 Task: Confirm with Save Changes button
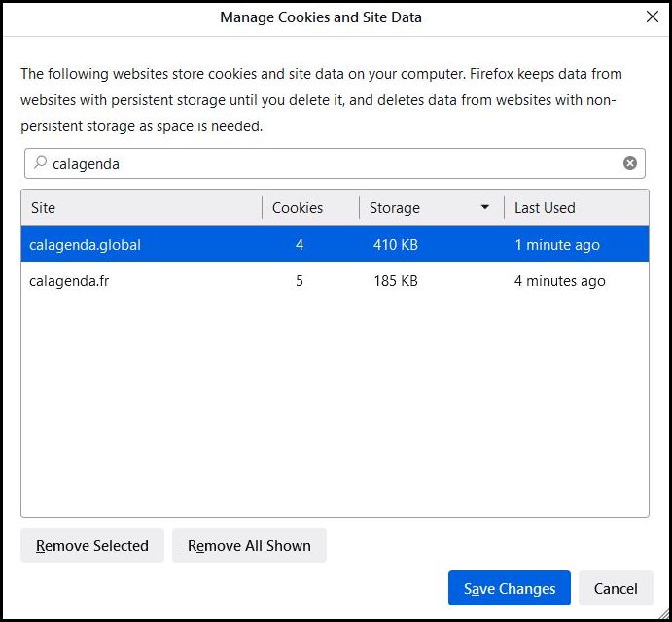(x=509, y=588)
